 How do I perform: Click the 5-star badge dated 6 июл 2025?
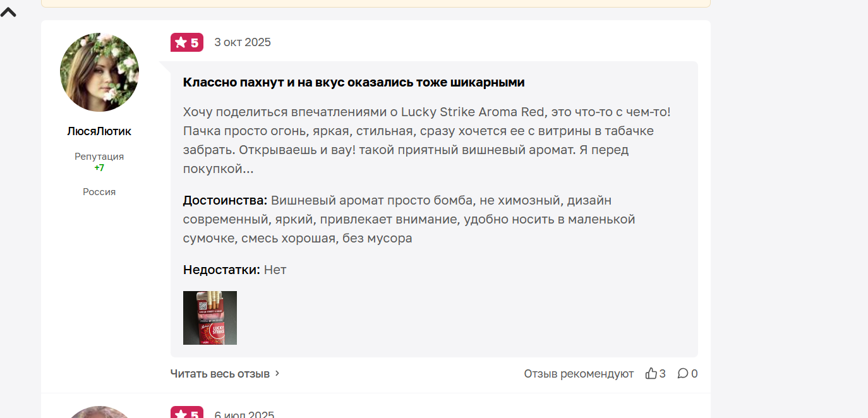click(187, 412)
